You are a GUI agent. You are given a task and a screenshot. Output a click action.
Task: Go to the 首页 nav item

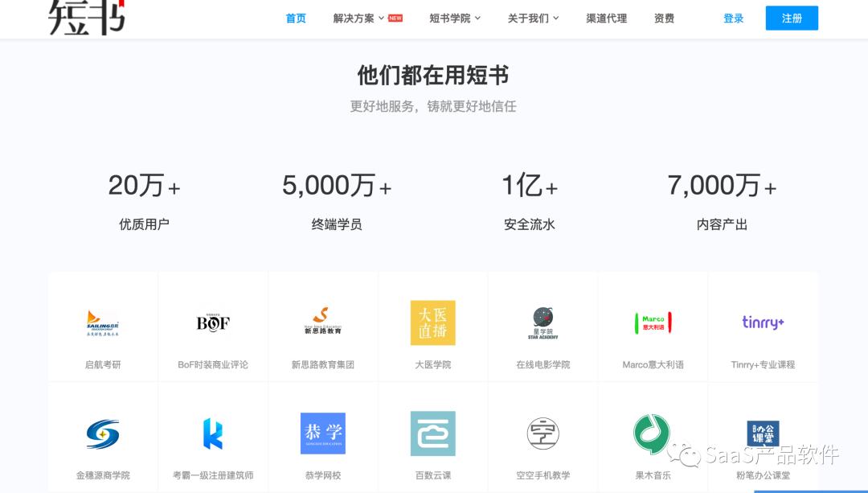click(296, 18)
